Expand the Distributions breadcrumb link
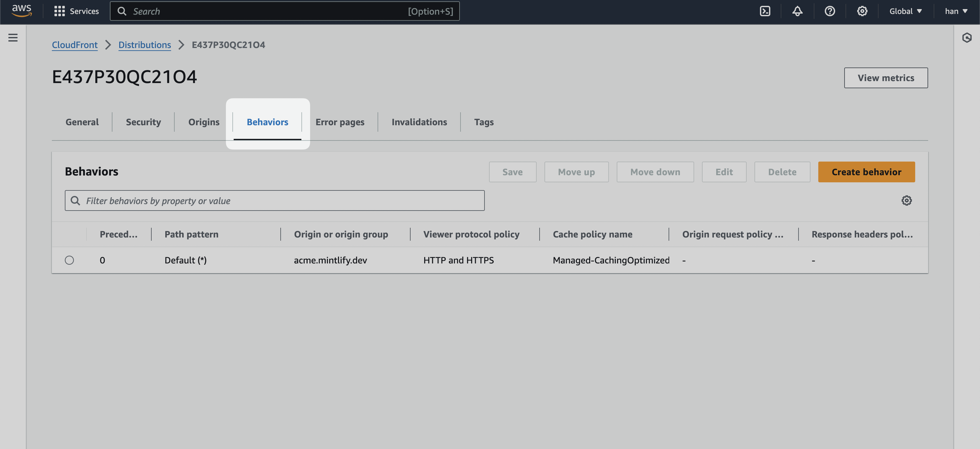Screen dimensions: 980x449 145,44
